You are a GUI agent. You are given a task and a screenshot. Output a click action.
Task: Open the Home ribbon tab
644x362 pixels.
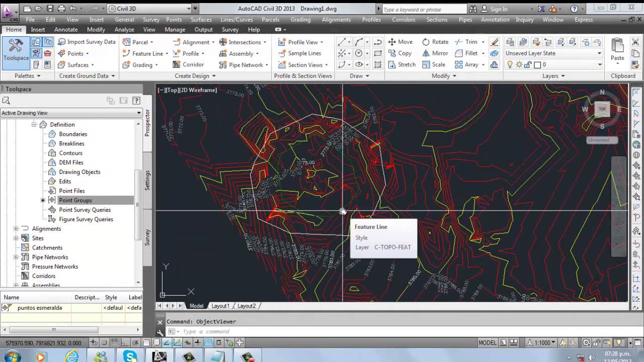[14, 30]
